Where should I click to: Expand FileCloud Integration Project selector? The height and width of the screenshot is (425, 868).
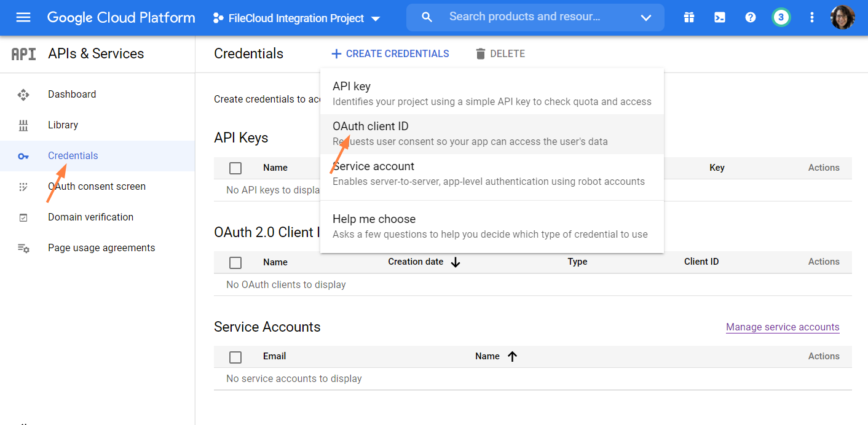pyautogui.click(x=296, y=18)
